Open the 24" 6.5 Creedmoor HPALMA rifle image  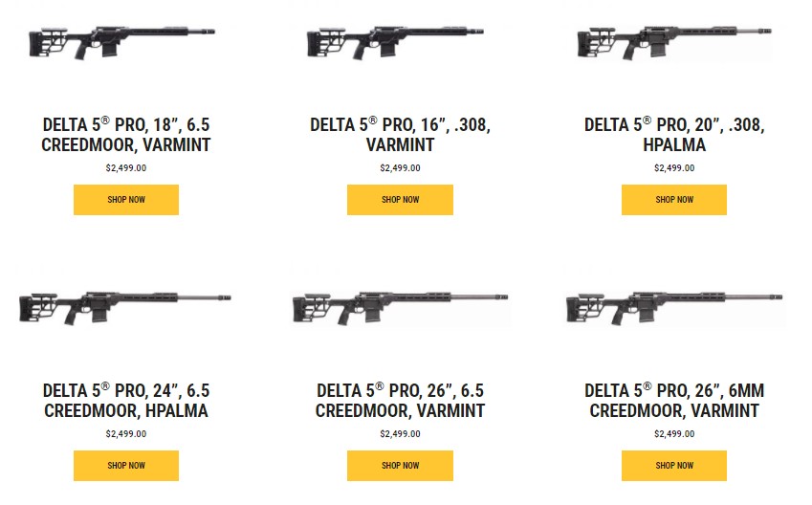pyautogui.click(x=125, y=305)
